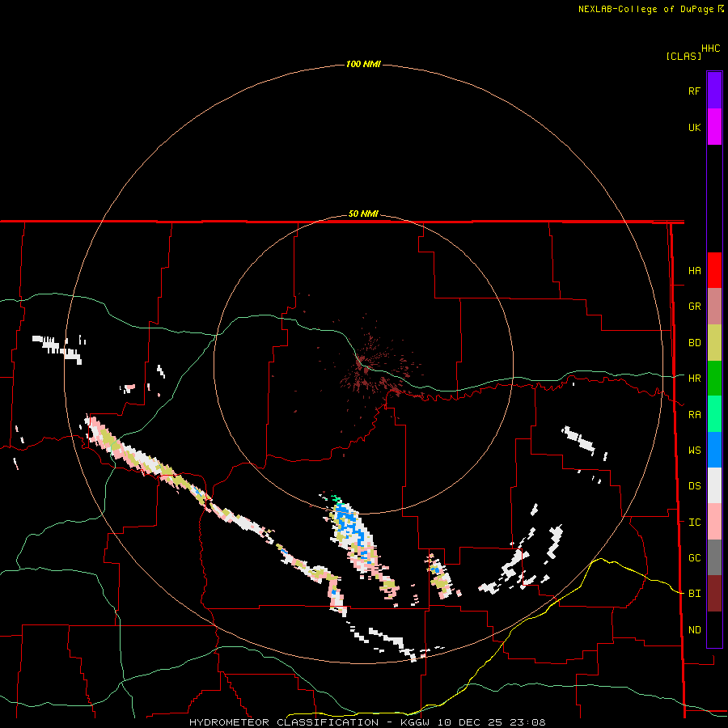The image size is (728, 728).
Task: Pick the HR green legend swatch
Action: pyautogui.click(x=714, y=379)
